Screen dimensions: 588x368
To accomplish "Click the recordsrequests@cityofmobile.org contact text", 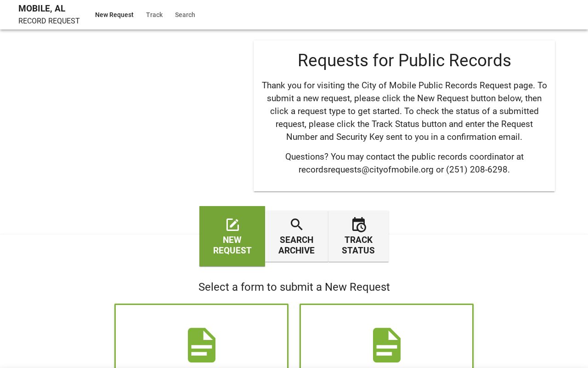I will 366,170.
